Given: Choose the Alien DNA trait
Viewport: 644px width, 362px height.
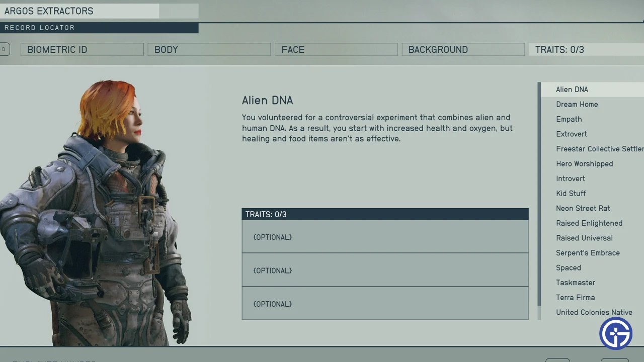Looking at the screenshot, I should pyautogui.click(x=572, y=89).
